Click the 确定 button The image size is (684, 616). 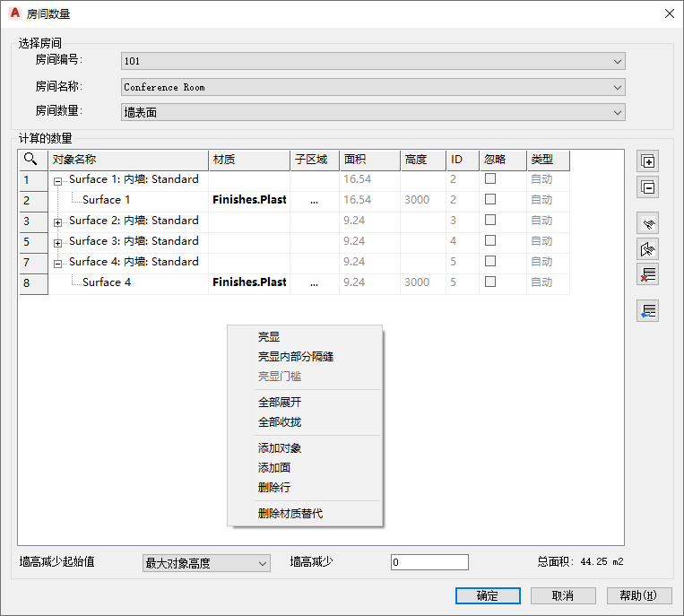point(488,595)
